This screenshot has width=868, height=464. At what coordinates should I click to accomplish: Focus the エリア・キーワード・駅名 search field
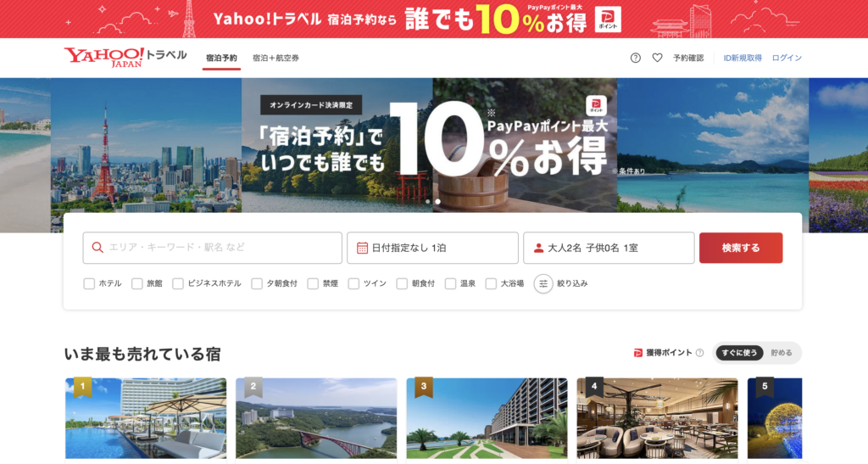click(213, 248)
